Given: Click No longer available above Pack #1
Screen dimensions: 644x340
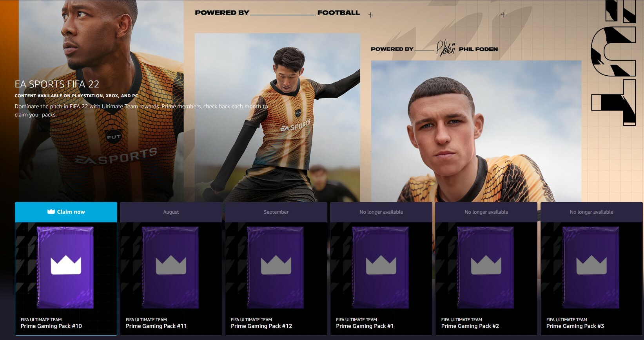Looking at the screenshot, I should pos(381,212).
